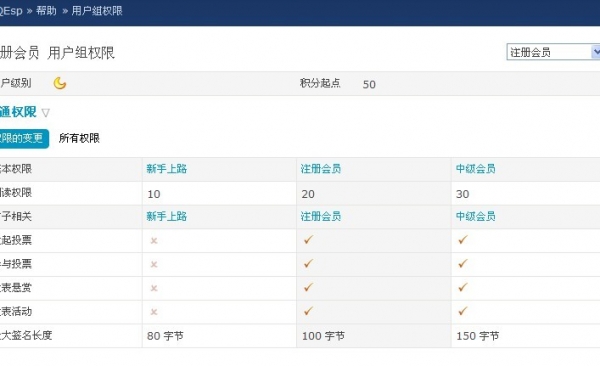Click X mark for 新手上路 参与投票 row

point(154,265)
